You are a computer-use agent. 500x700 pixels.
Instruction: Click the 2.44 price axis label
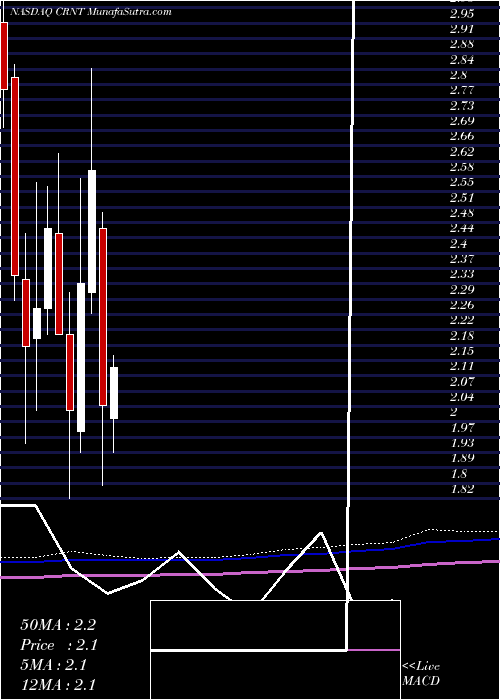[x=462, y=228]
